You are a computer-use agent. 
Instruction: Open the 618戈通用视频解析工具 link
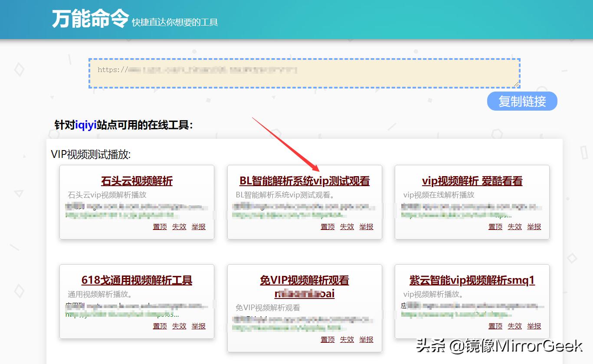[x=137, y=281]
